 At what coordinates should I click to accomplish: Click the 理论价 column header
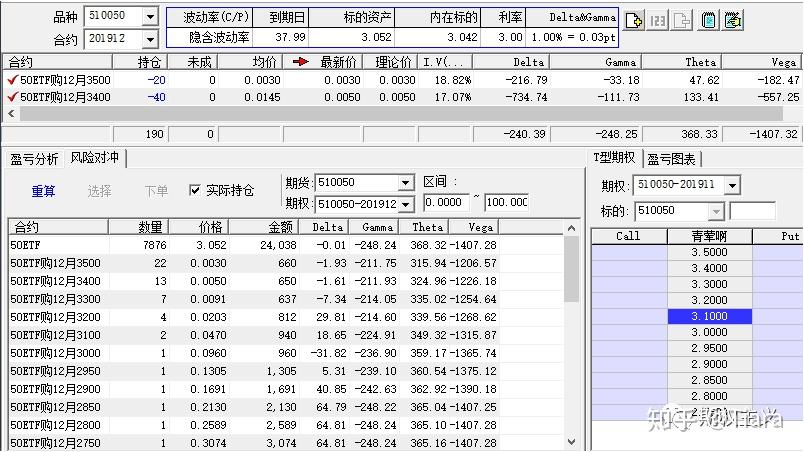pos(391,62)
